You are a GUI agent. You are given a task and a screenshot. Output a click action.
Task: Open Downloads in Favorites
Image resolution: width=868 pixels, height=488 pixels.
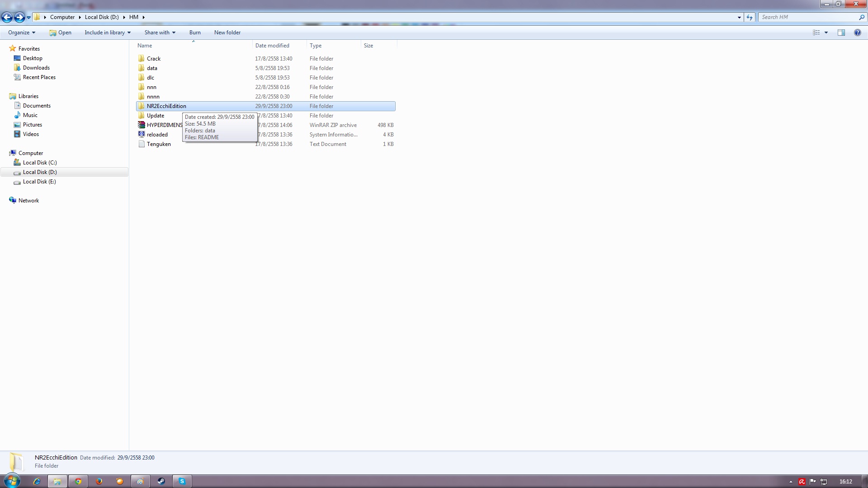click(x=36, y=68)
